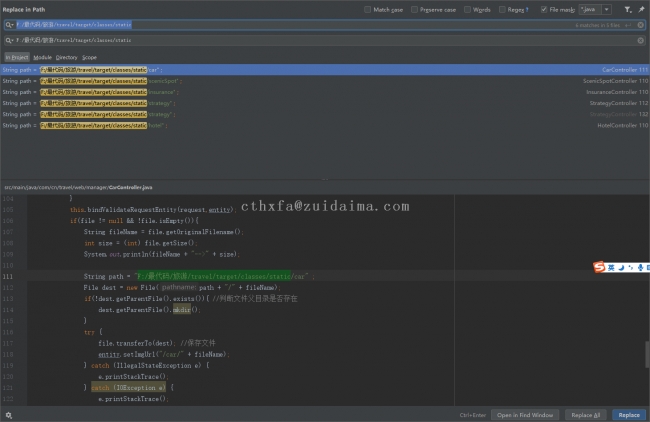Enable Match case option

(370, 9)
